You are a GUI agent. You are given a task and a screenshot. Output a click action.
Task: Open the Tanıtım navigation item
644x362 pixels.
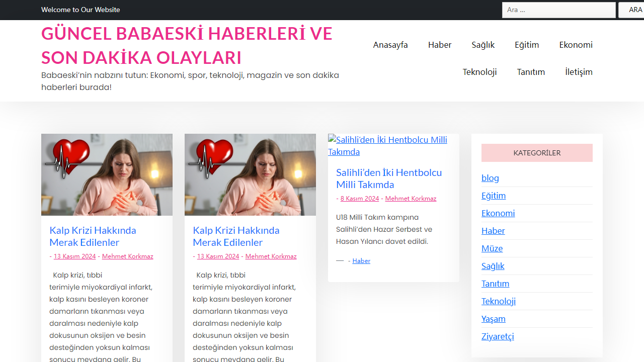(531, 72)
